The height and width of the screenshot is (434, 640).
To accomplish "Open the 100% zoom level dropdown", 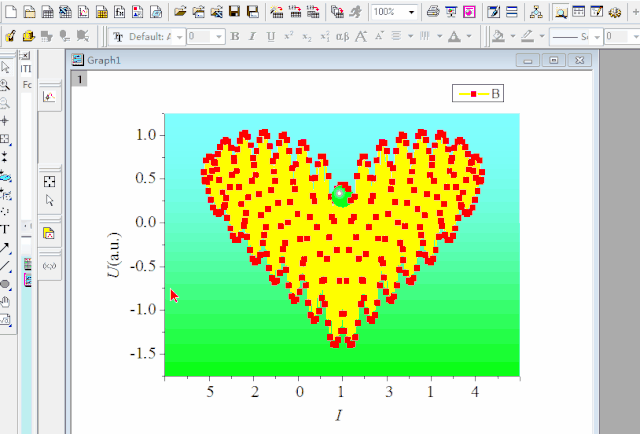I will [411, 12].
